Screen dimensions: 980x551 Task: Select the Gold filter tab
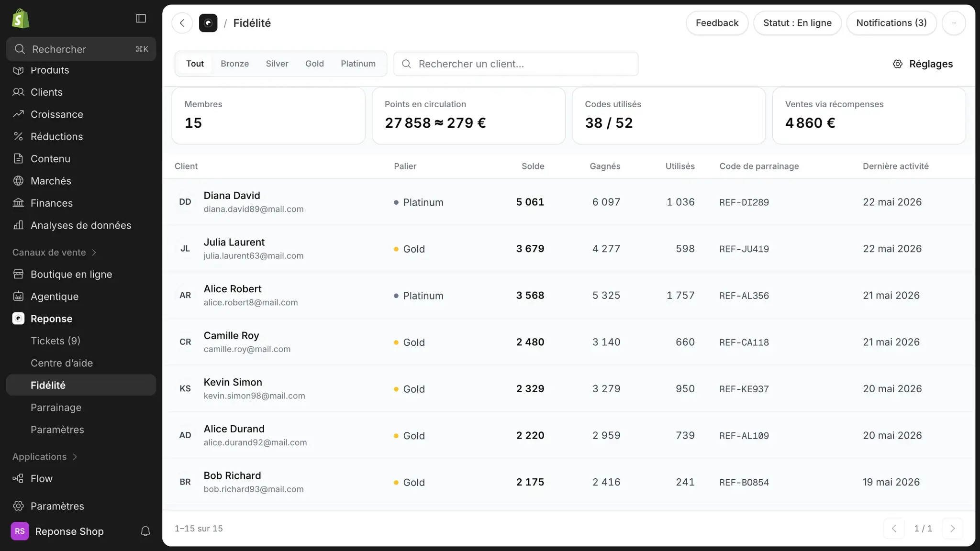314,64
